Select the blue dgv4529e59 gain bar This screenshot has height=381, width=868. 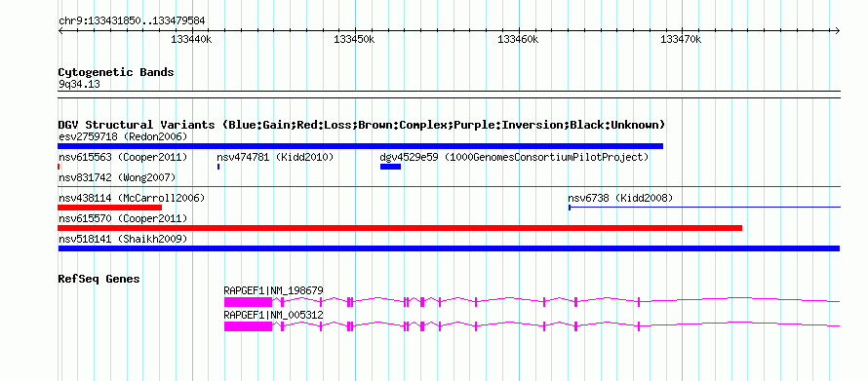point(390,167)
